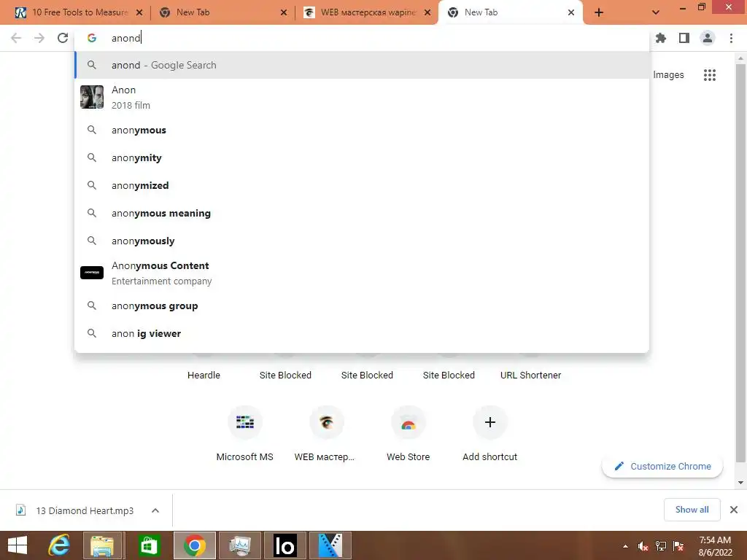This screenshot has height=560, width=747.
Task: Open the URL Shortener shortcut
Action: pyautogui.click(x=530, y=375)
